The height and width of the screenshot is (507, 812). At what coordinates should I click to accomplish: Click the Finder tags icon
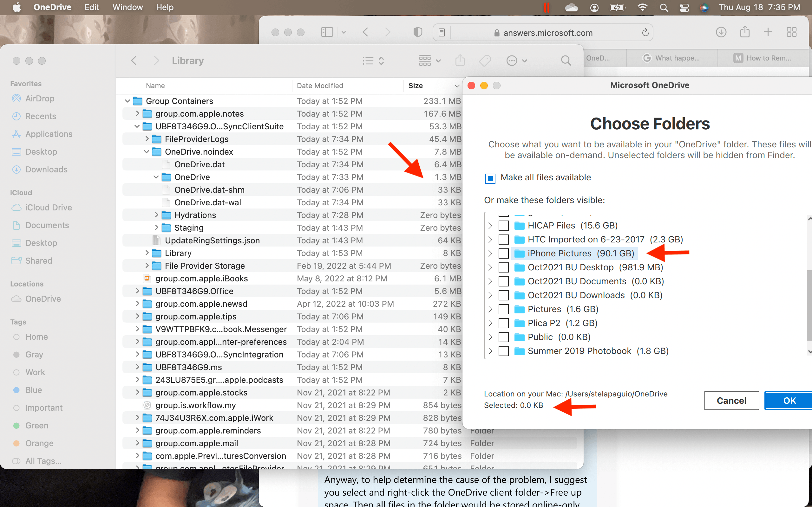click(x=485, y=61)
